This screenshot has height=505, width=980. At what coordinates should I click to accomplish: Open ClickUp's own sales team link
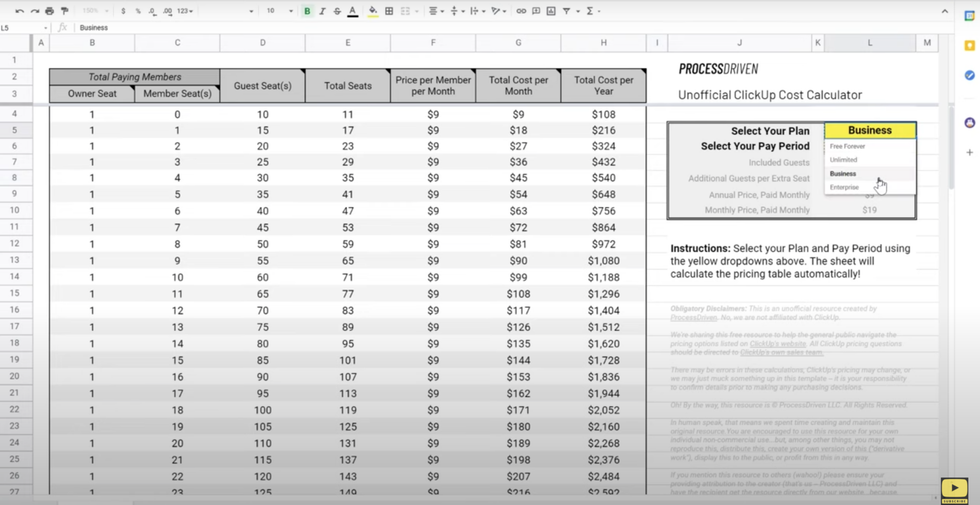[781, 352]
